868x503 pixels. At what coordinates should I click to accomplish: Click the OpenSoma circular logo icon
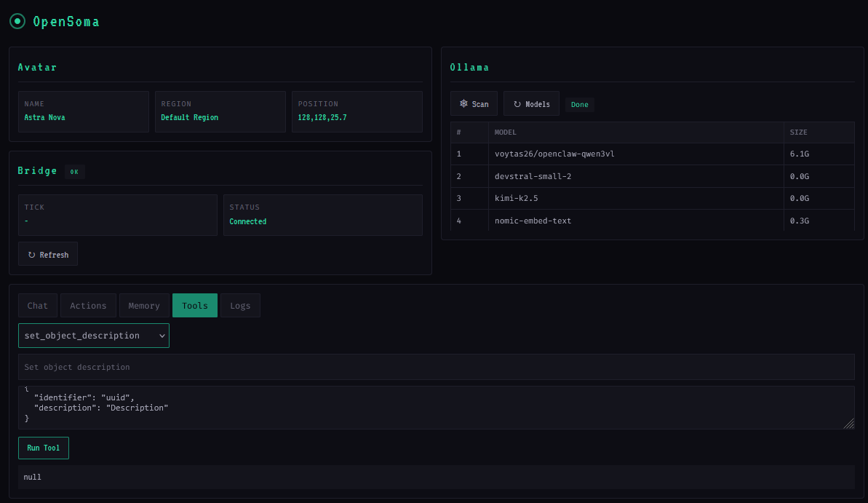(16, 21)
